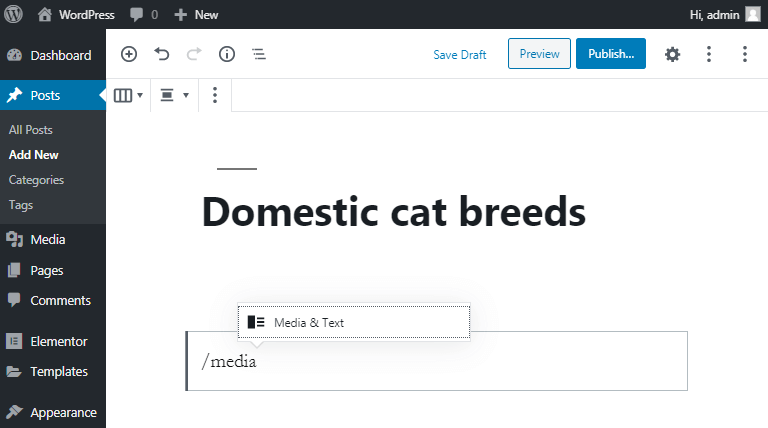Screen dimensions: 768x428
Task: Toggle the settings gear sidebar
Action: click(x=672, y=54)
